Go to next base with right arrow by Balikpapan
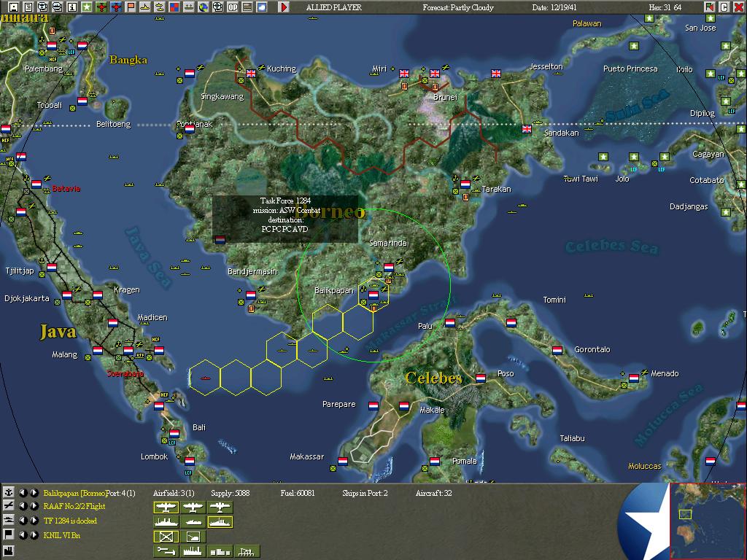 click(34, 493)
